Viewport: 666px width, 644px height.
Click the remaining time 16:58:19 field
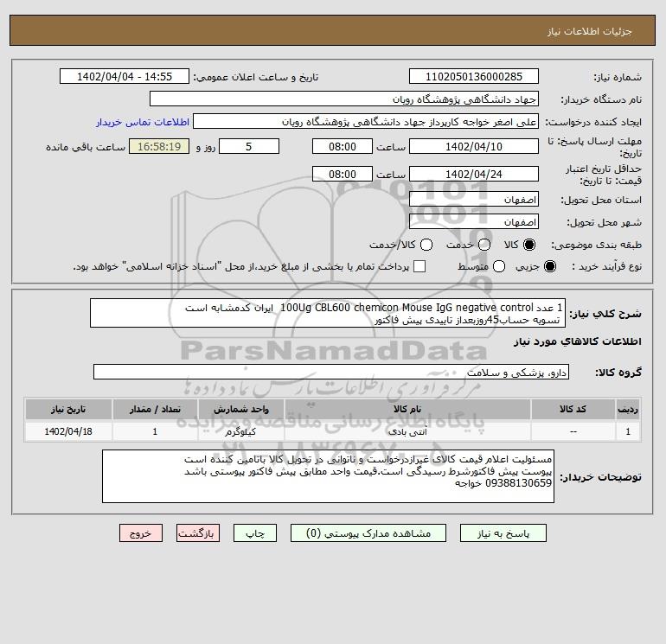tap(159, 146)
